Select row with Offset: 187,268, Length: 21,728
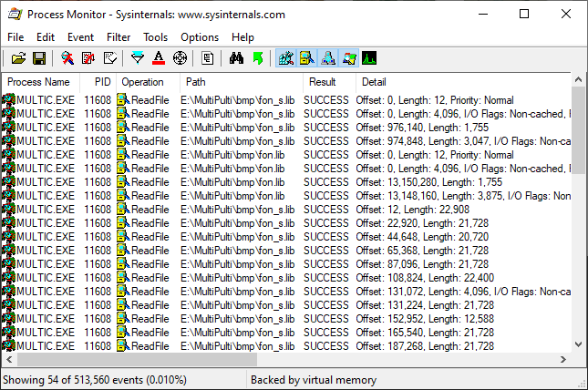588x390 pixels. pos(286,345)
